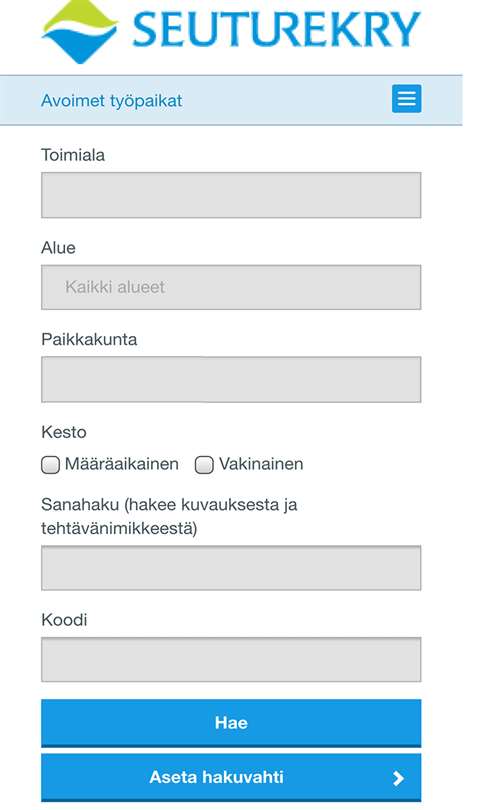The width and height of the screenshot is (486, 810).
Task: Click the Koodi field label
Action: 64,619
